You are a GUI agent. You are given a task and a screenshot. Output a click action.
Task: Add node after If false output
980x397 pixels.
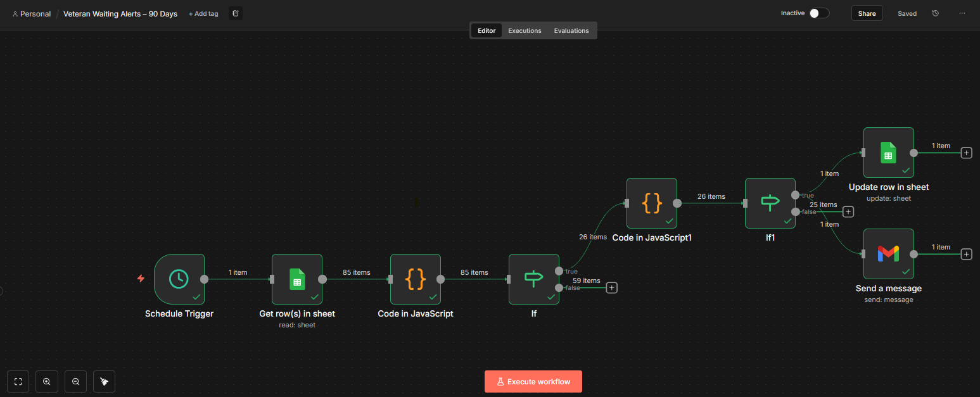point(611,288)
